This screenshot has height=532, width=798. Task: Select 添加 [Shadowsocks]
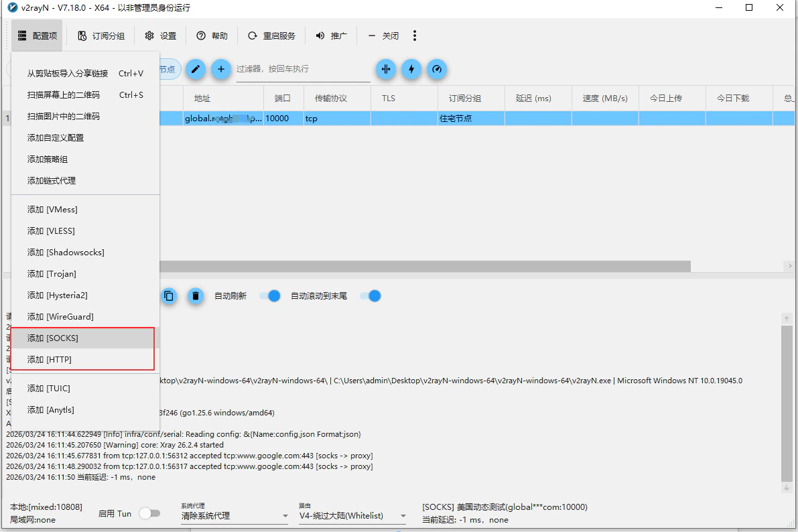pos(86,252)
